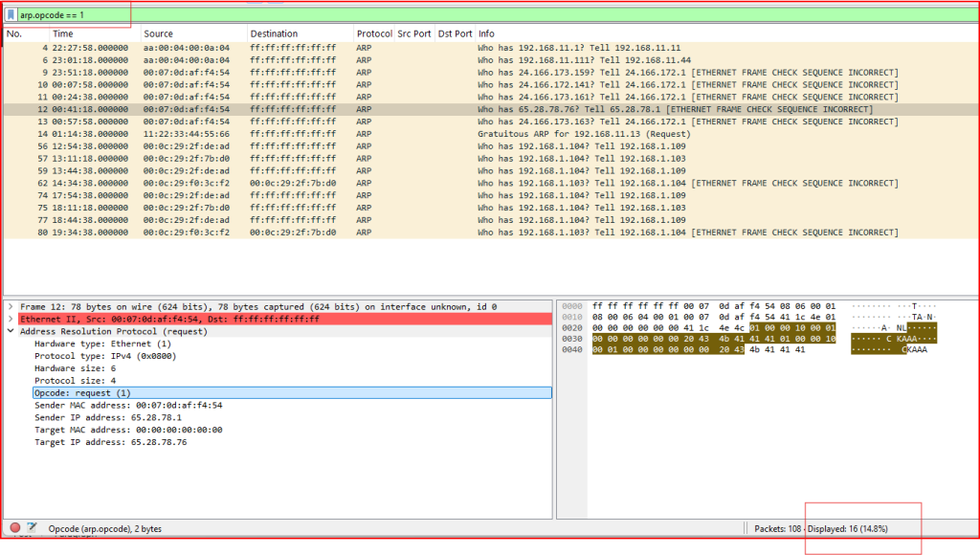The height and width of the screenshot is (555, 980).
Task: Open capture file properties icon in status bar
Action: point(32,528)
